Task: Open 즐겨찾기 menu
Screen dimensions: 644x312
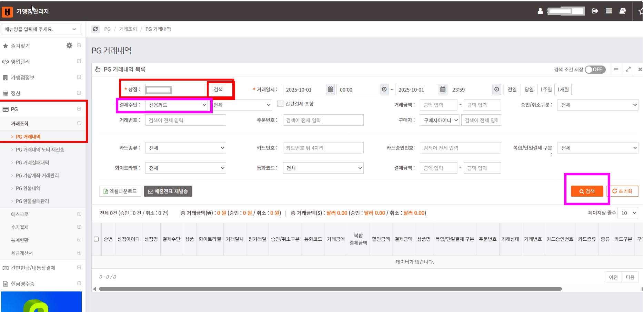Action: tap(20, 46)
